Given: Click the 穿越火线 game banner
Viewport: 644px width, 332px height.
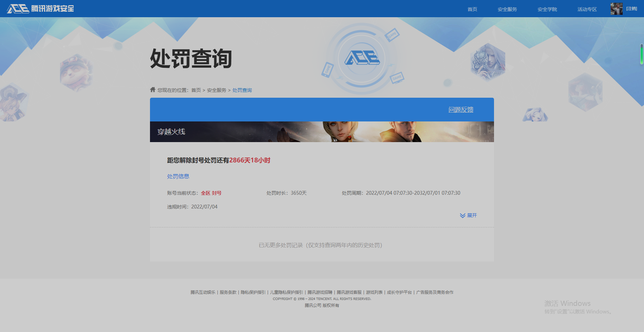Looking at the screenshot, I should coord(322,132).
